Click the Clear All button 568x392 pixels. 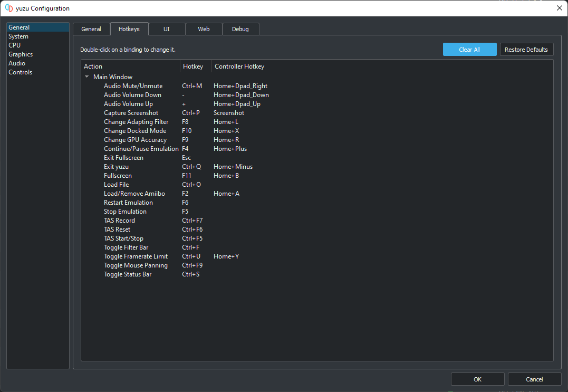click(469, 50)
